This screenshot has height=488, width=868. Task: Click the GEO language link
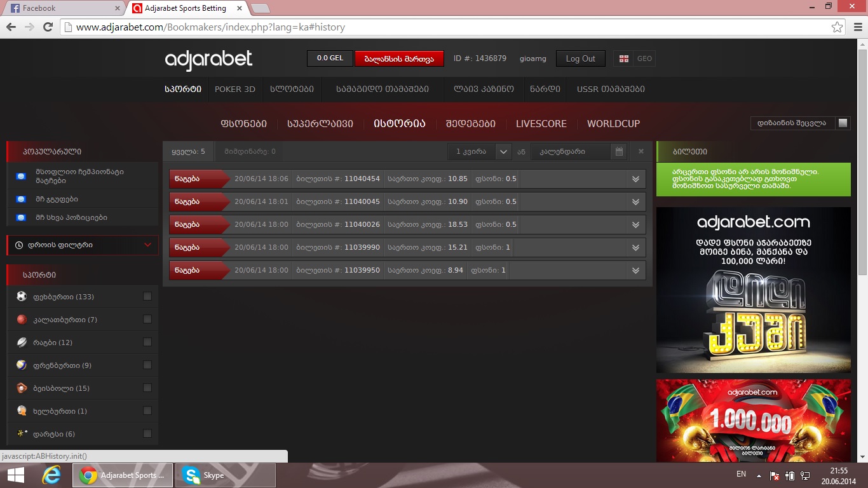click(x=644, y=58)
